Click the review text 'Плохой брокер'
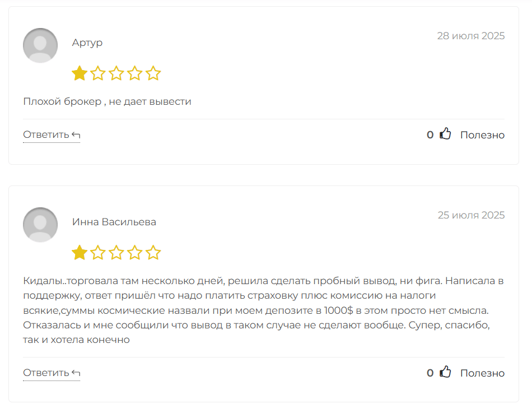This screenshot has height=413, width=532. pyautogui.click(x=62, y=101)
